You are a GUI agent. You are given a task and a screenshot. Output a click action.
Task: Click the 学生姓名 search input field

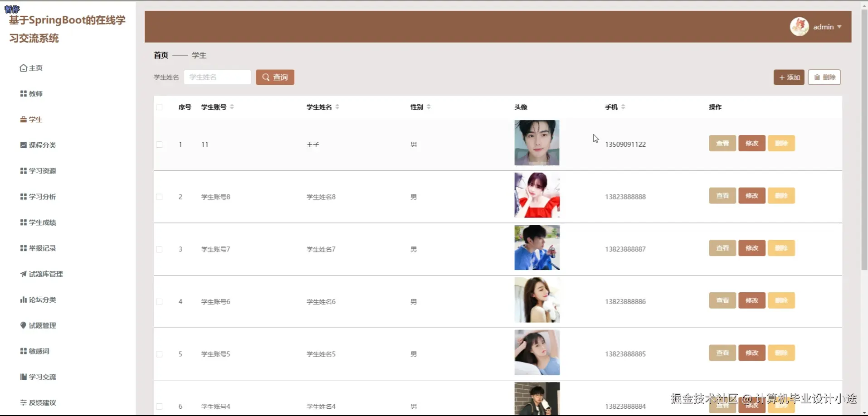pyautogui.click(x=217, y=77)
